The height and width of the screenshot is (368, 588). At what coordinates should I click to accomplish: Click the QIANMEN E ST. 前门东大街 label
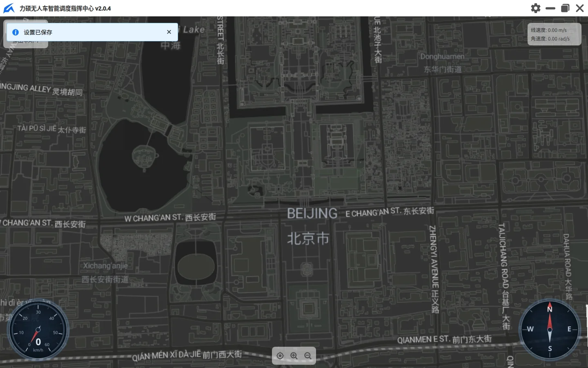pyautogui.click(x=444, y=339)
